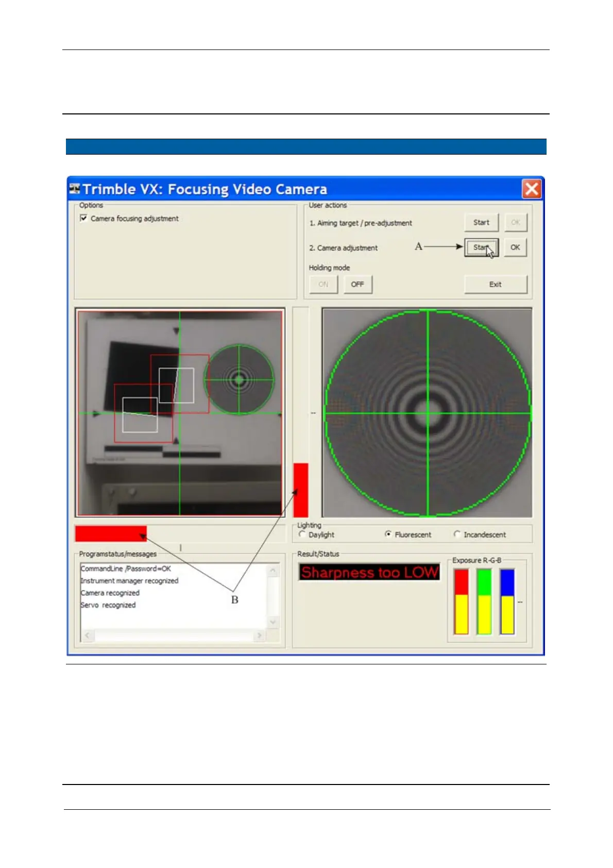613x868 pixels.
Task: Click the zoomed target circle view
Action: (427, 413)
